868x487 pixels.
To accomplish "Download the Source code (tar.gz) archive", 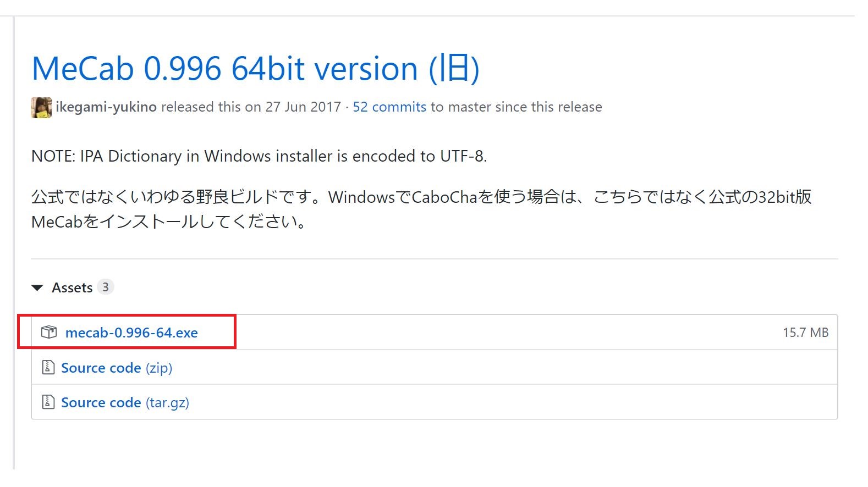I will (124, 402).
